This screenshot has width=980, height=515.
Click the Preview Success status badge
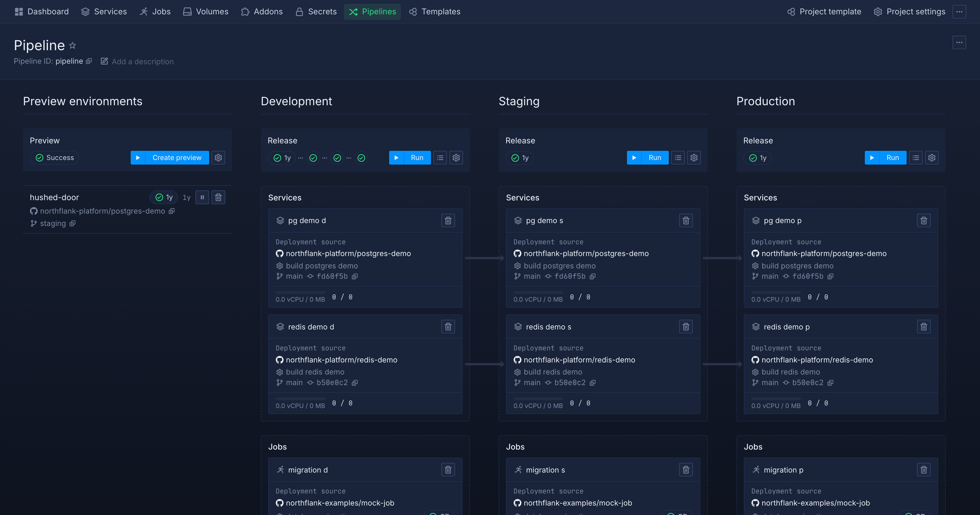tap(55, 158)
